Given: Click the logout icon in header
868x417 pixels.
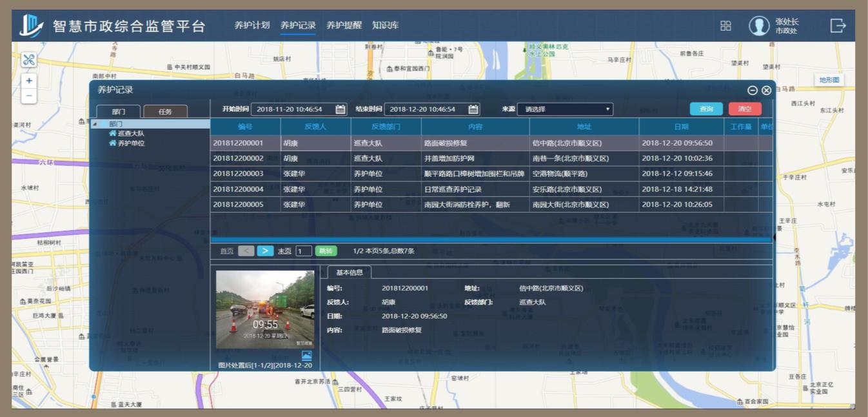Looking at the screenshot, I should 837,26.
